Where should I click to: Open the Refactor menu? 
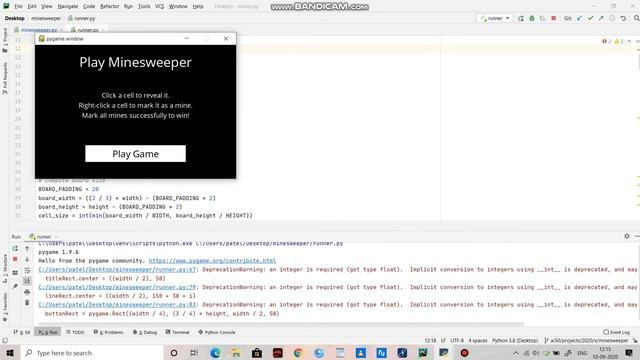pyautogui.click(x=110, y=7)
